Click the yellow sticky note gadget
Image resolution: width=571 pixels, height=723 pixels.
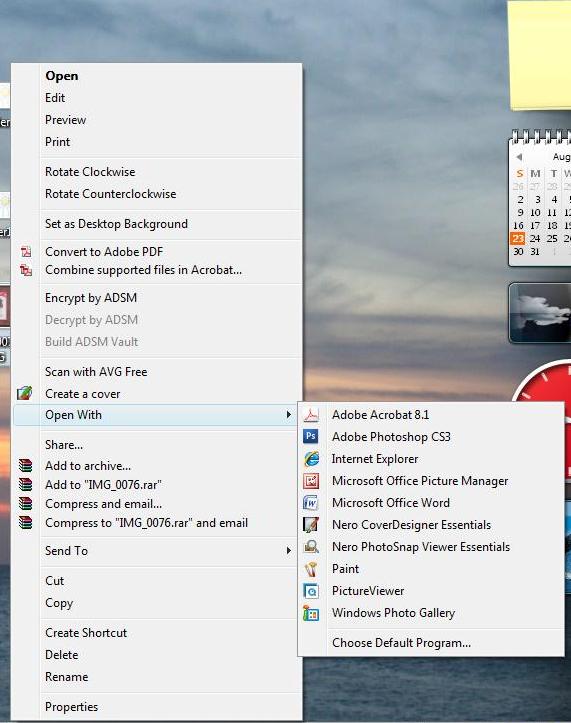point(540,55)
